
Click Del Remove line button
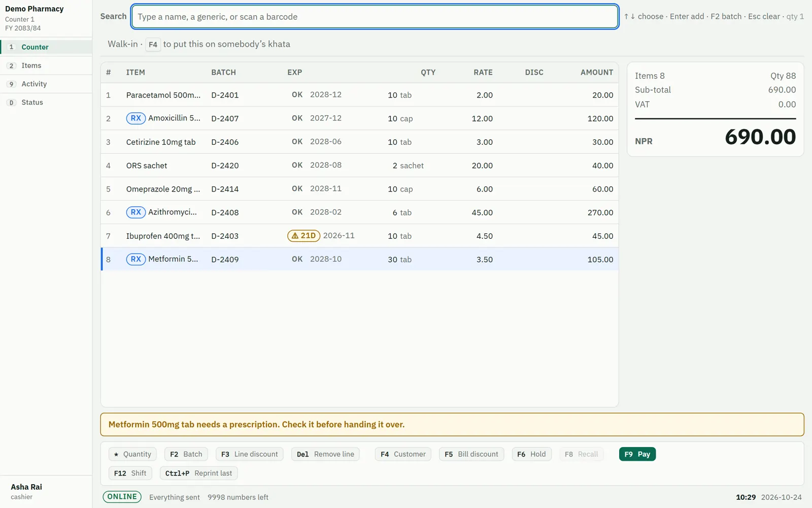click(x=325, y=454)
